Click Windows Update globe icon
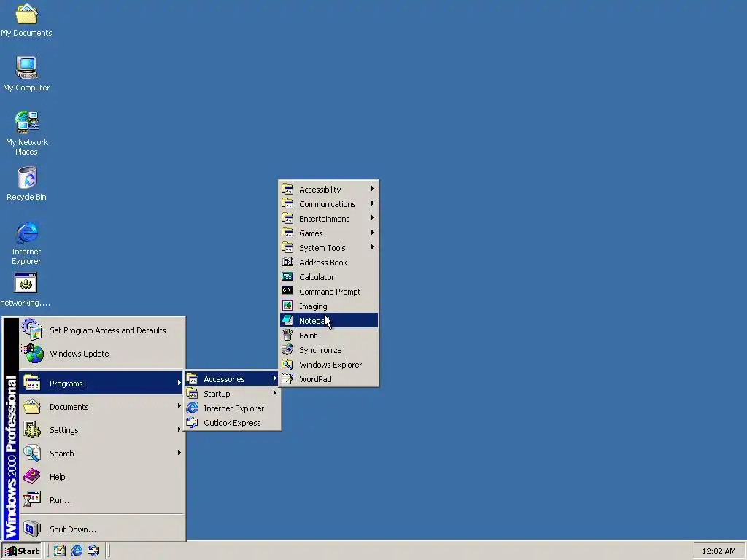Viewport: 747px width, 560px height. click(32, 354)
